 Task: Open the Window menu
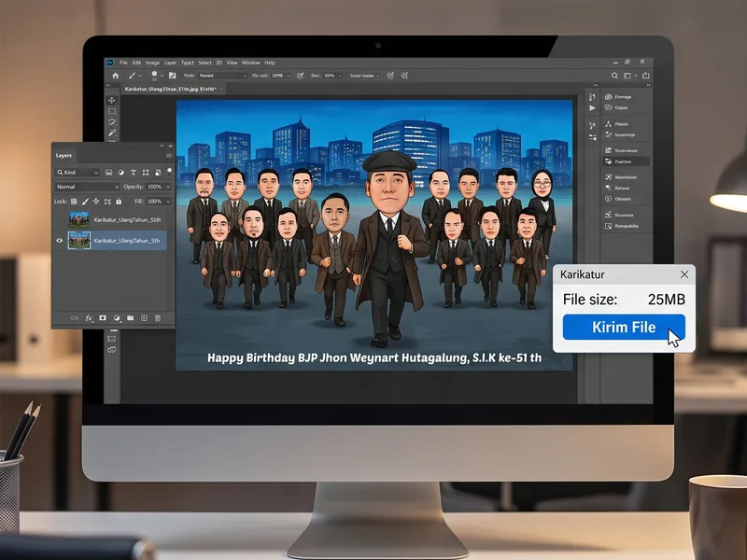(250, 63)
